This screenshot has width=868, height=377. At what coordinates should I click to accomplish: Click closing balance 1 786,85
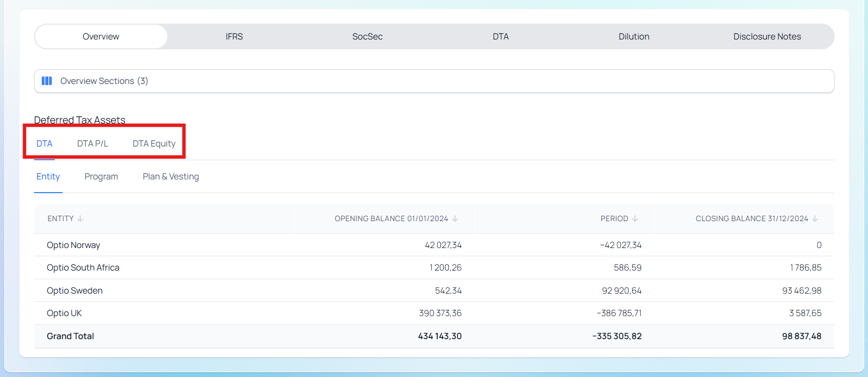pyautogui.click(x=805, y=267)
